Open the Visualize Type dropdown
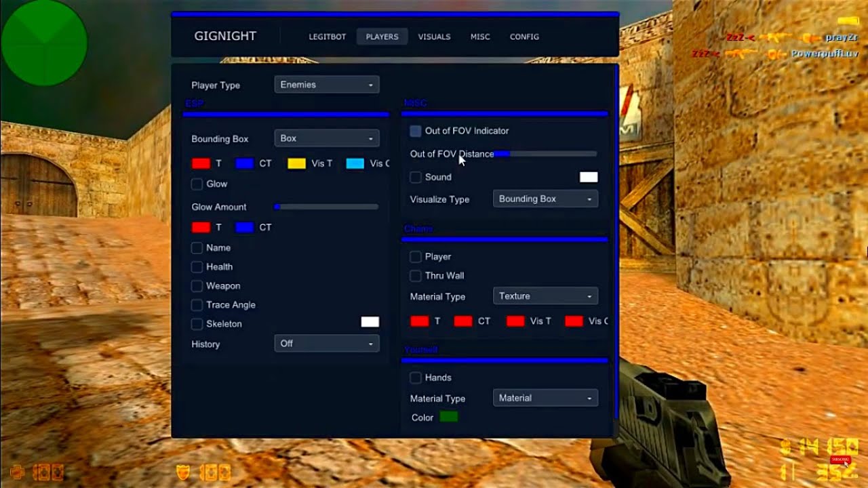 click(x=545, y=199)
